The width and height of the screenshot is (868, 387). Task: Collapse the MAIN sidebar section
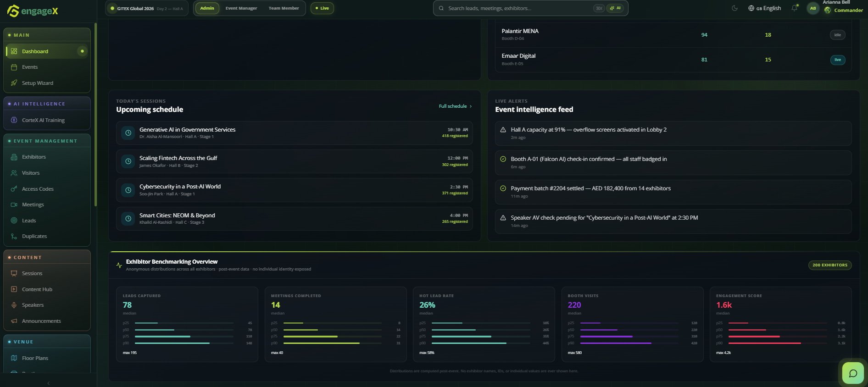pyautogui.click(x=47, y=35)
